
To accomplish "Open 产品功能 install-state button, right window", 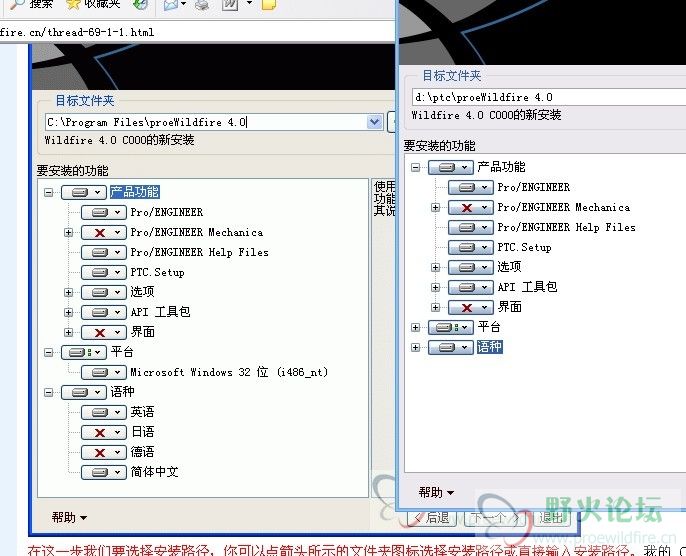I will (x=451, y=168).
